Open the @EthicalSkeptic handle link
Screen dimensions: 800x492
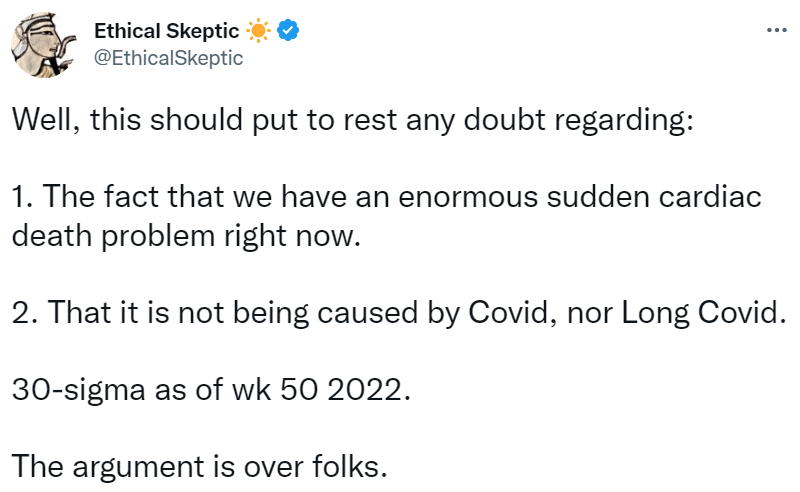coord(168,58)
